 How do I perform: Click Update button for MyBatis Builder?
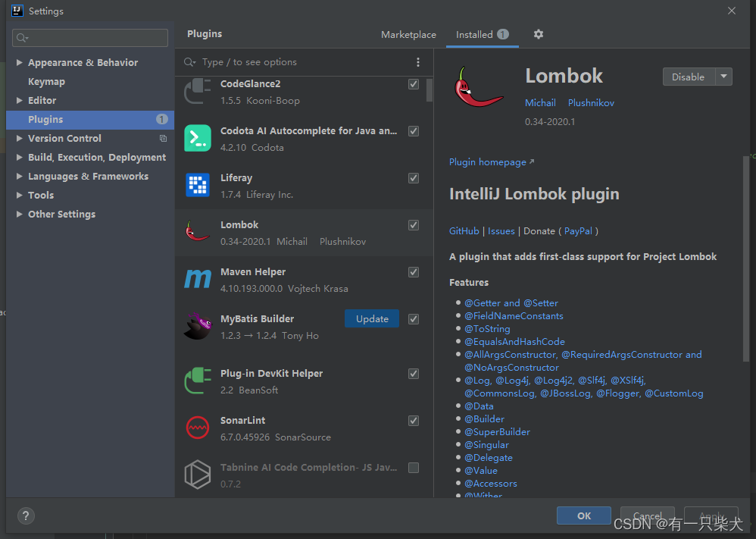click(x=372, y=318)
